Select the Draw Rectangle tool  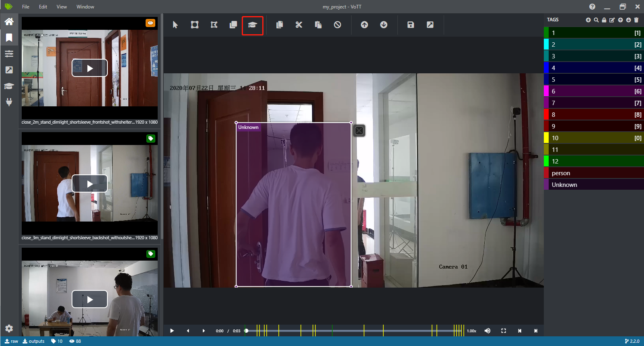(x=195, y=25)
